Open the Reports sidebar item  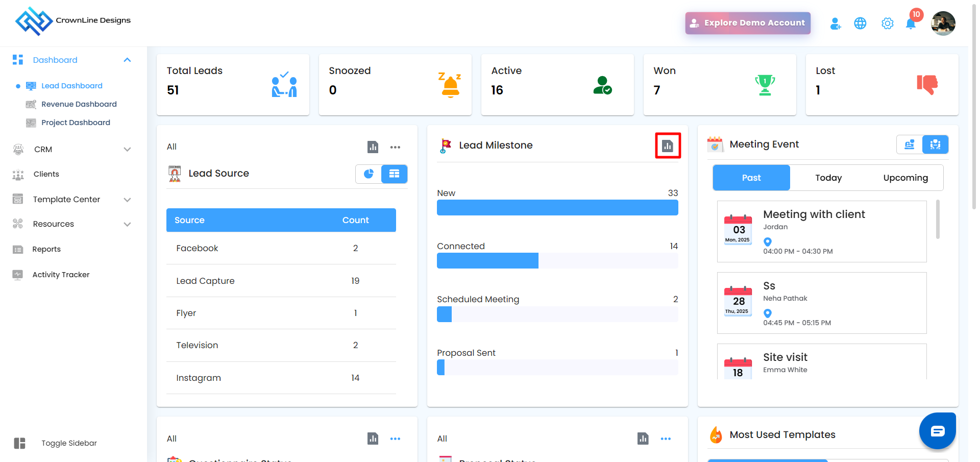coord(46,249)
